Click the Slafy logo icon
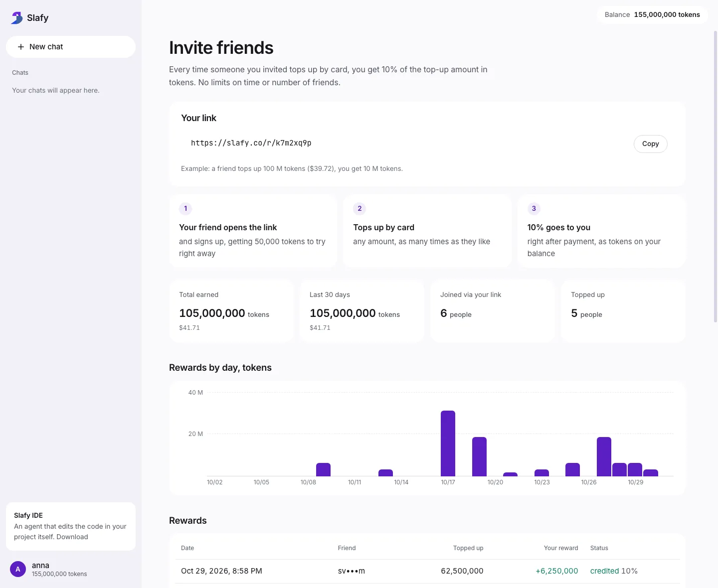The image size is (718, 588). [16, 18]
